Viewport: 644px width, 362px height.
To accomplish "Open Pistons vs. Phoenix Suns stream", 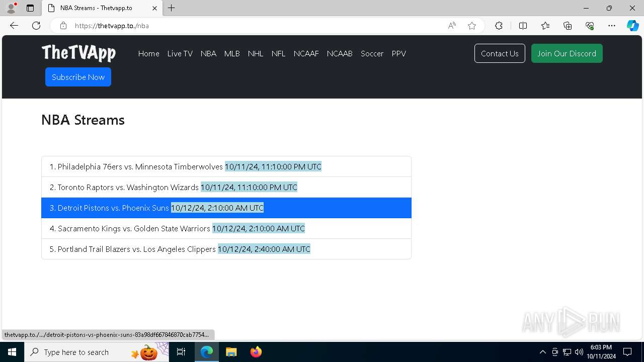I will point(226,208).
